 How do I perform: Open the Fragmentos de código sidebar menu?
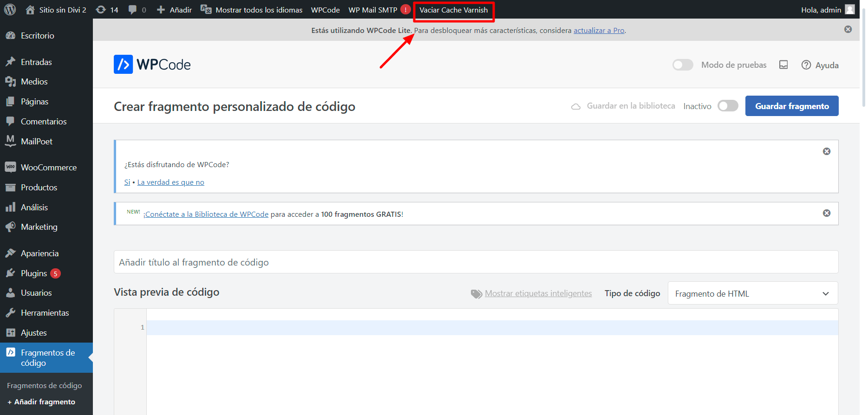coord(46,358)
